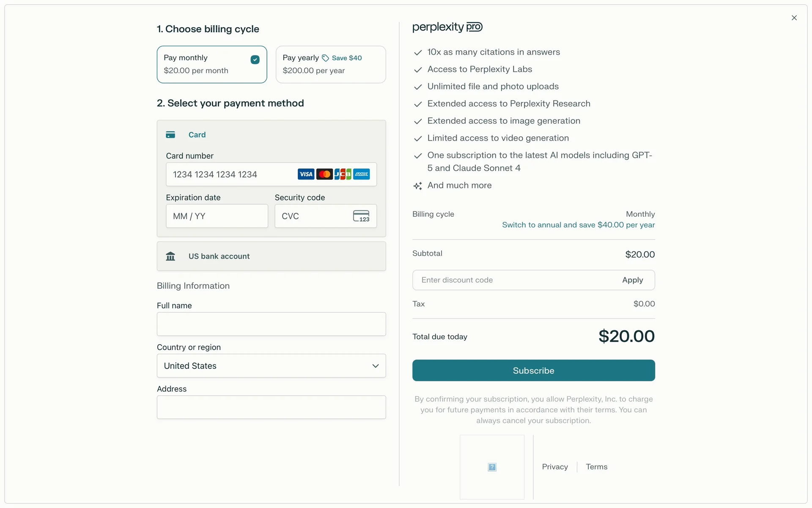The height and width of the screenshot is (508, 812).
Task: Click the Perplexity Pro logo
Action: pos(447,27)
